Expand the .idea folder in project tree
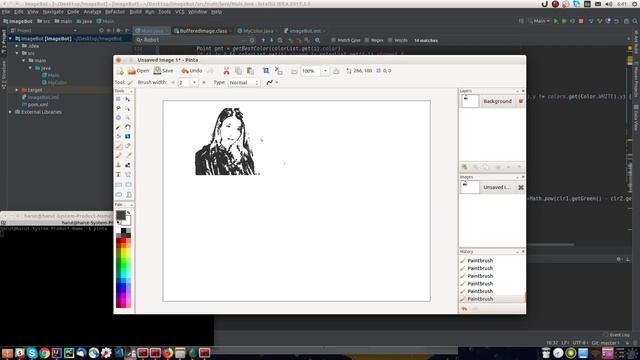Image resolution: width=640 pixels, height=360 pixels. click(17, 46)
